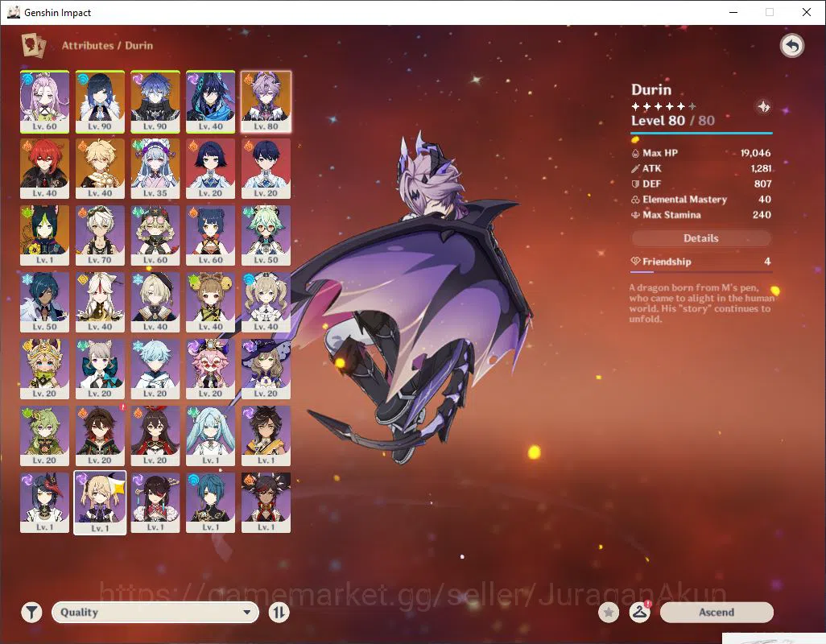826x644 pixels.
Task: Select Xinyan at Lv. 1
Action: pyautogui.click(x=266, y=503)
